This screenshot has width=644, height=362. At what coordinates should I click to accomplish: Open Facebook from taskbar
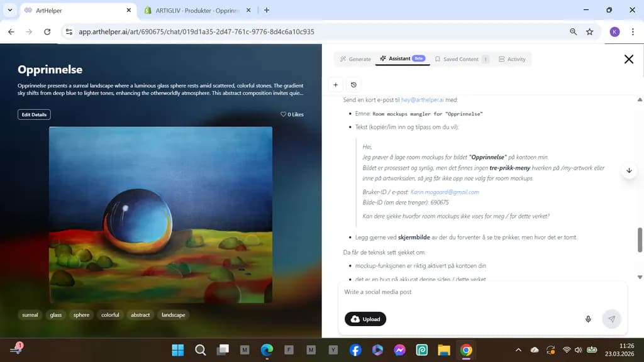pyautogui.click(x=355, y=350)
